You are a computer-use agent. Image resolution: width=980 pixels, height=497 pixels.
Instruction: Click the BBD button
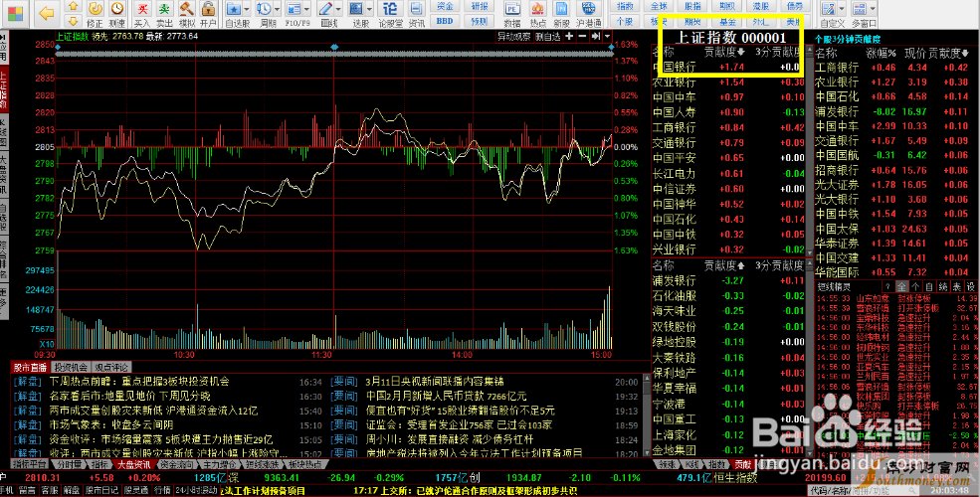click(445, 21)
